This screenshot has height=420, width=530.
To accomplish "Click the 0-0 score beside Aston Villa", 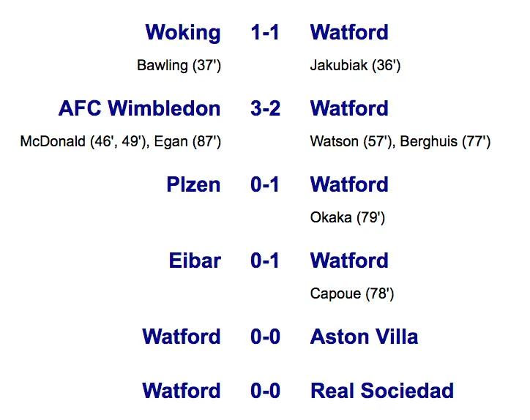I will pyautogui.click(x=265, y=337).
